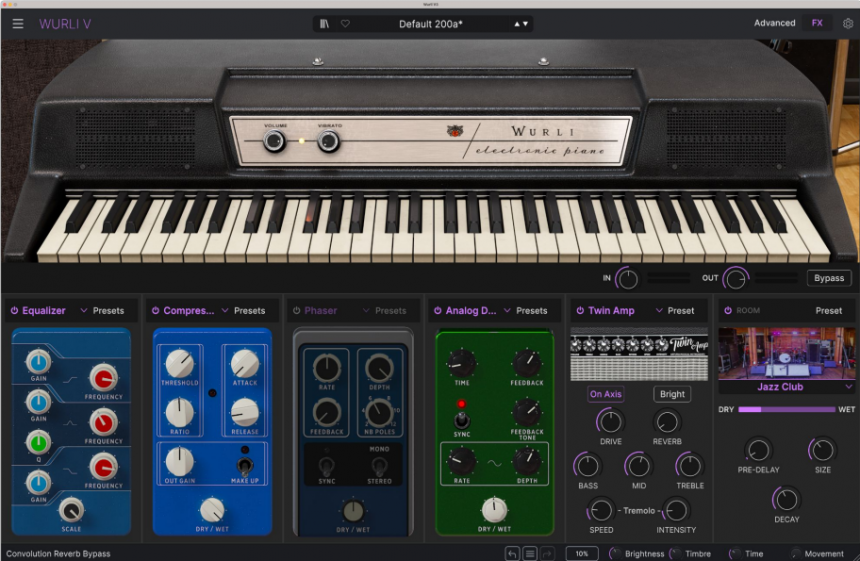Open the hamburger main menu
This screenshot has height=561, width=860.
[18, 24]
